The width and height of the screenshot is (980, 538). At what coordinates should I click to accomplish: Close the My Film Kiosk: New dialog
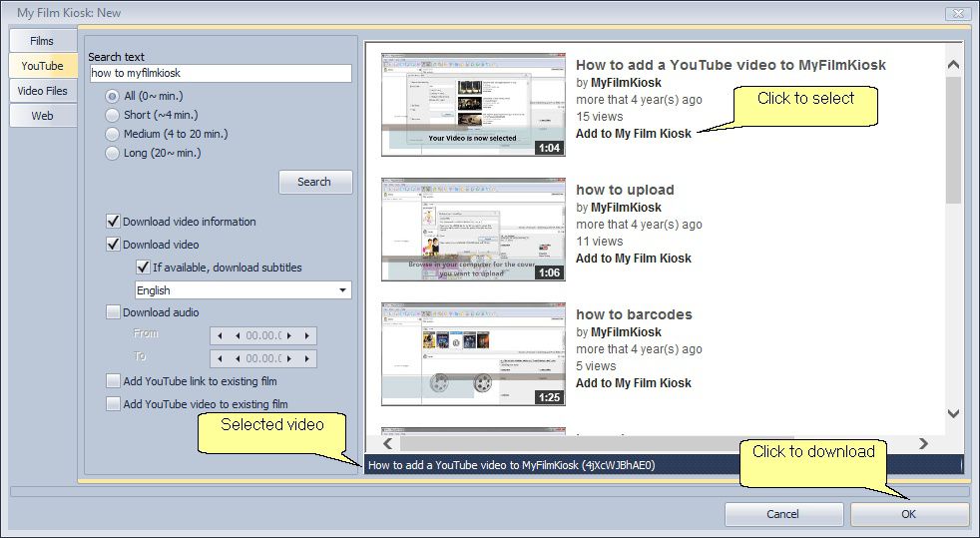tap(958, 13)
